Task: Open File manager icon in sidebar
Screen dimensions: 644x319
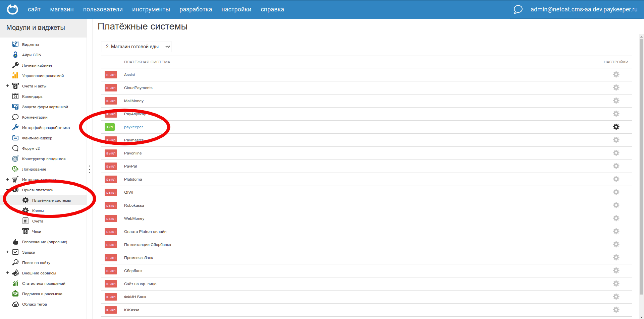Action: pyautogui.click(x=15, y=138)
